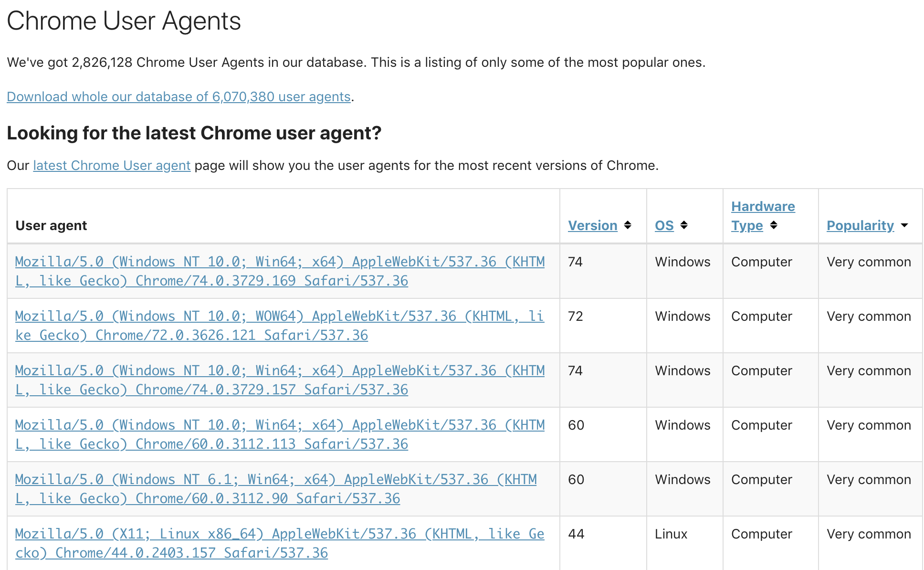
Task: Select the "Chrome User Agents" page heading
Action: [124, 21]
